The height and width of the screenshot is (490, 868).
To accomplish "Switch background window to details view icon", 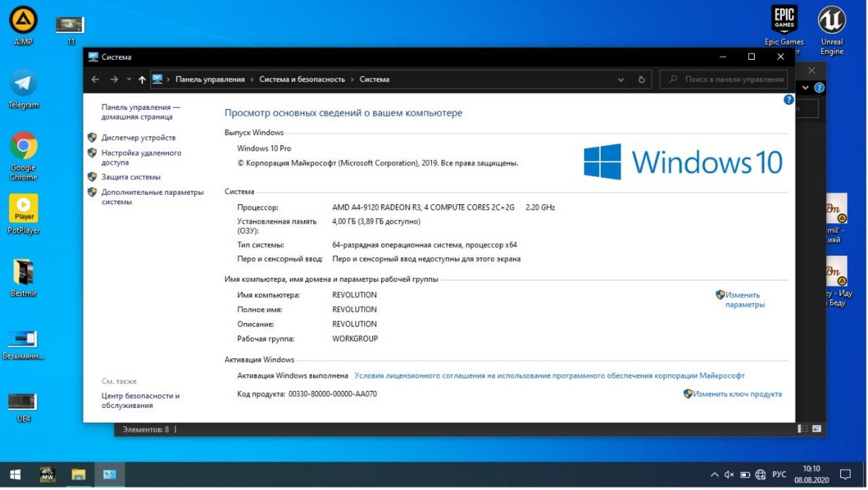I will pos(803,429).
